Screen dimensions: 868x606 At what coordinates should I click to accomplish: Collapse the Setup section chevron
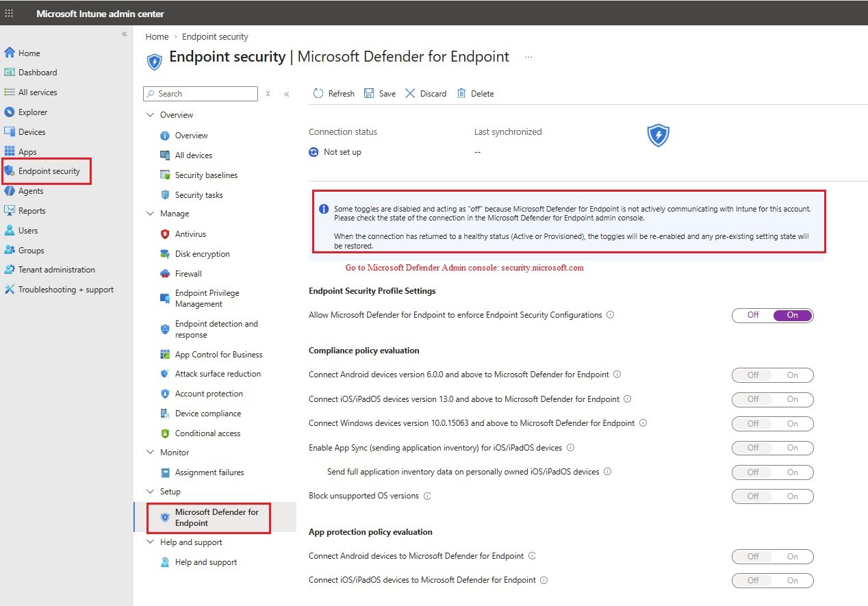point(151,492)
